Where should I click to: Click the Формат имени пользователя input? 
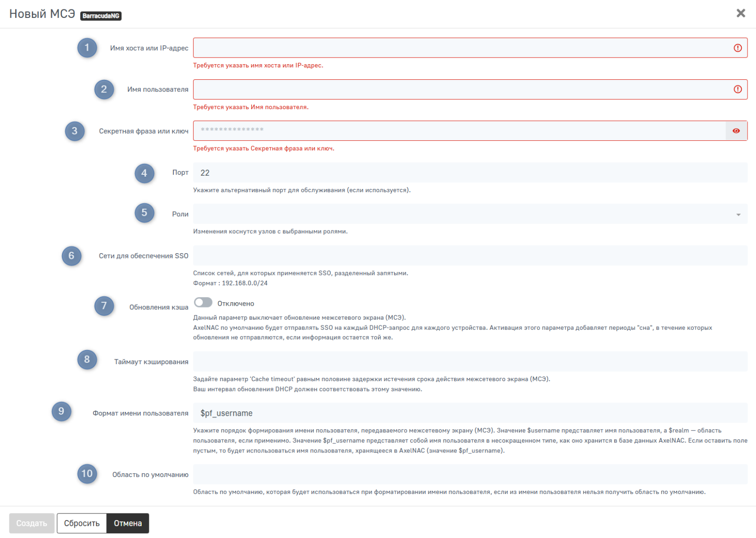click(470, 413)
